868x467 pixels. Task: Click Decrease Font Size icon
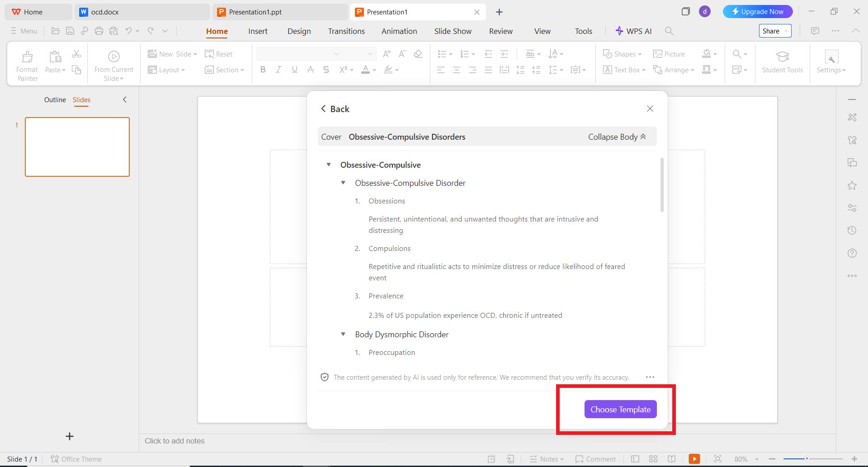(x=402, y=54)
